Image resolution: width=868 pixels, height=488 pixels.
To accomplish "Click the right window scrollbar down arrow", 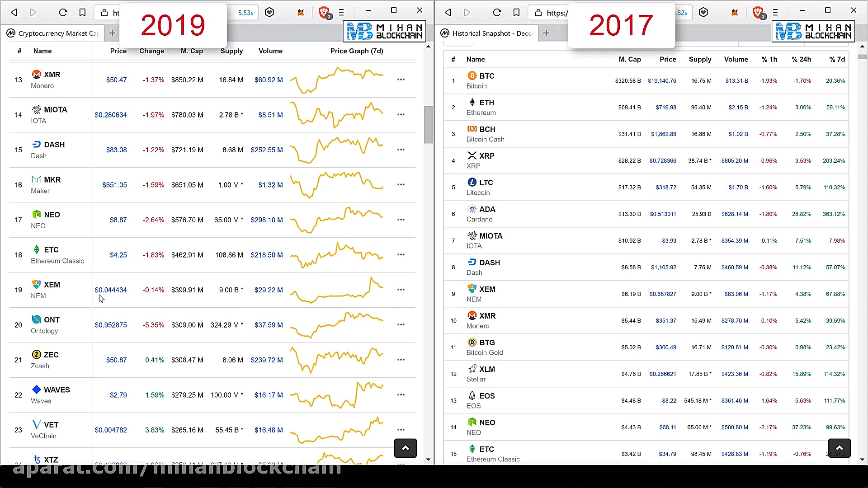I will [862, 460].
